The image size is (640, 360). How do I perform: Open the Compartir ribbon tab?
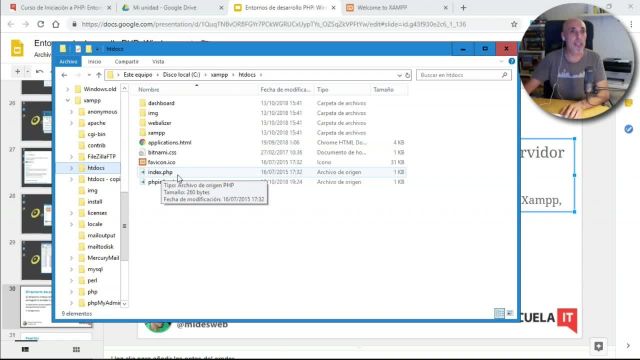coord(127,62)
